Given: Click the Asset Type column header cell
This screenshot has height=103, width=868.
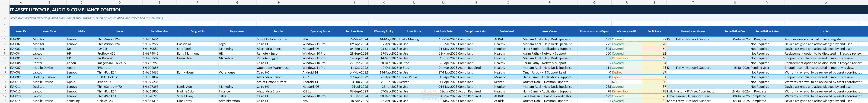Looking at the screenshot, I should 49,31.
